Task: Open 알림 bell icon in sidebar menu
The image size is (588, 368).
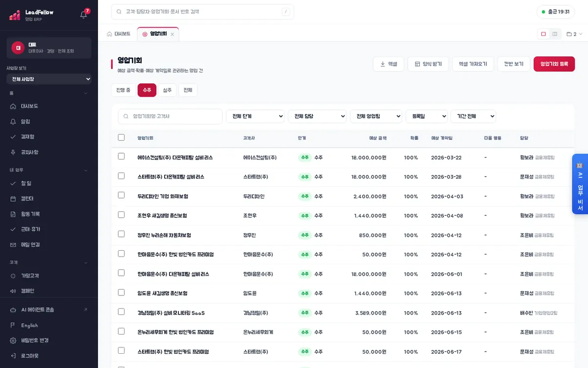Action: pyautogui.click(x=13, y=121)
